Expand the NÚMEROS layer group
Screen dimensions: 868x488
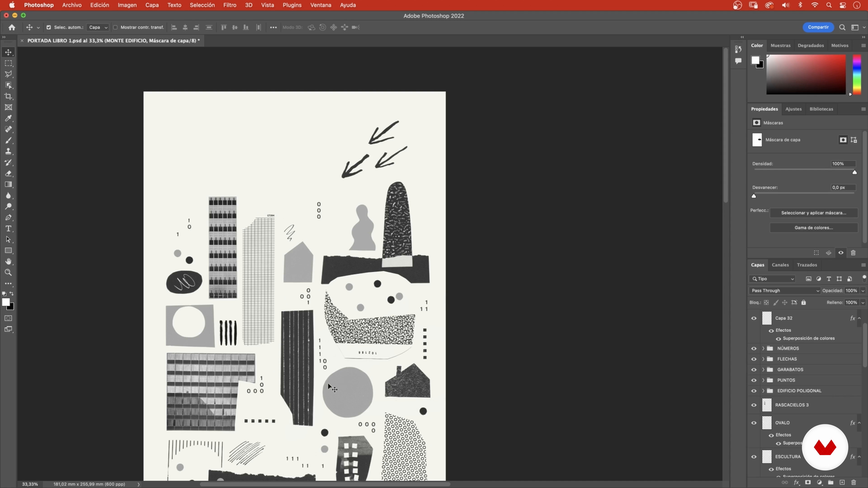click(763, 349)
